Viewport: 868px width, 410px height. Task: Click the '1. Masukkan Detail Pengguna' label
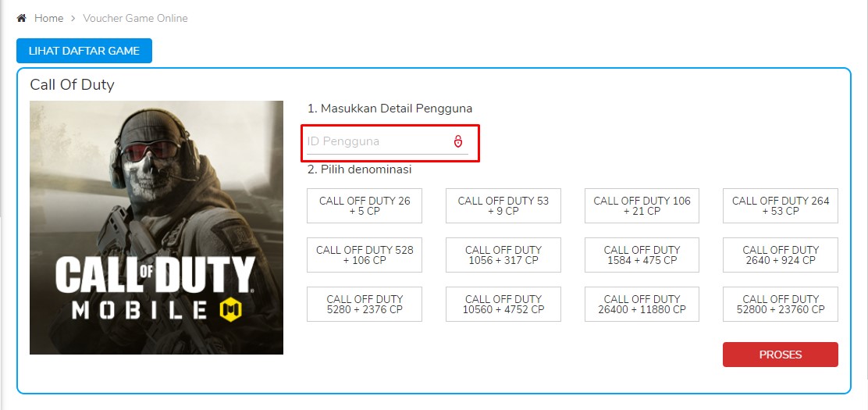[x=390, y=108]
